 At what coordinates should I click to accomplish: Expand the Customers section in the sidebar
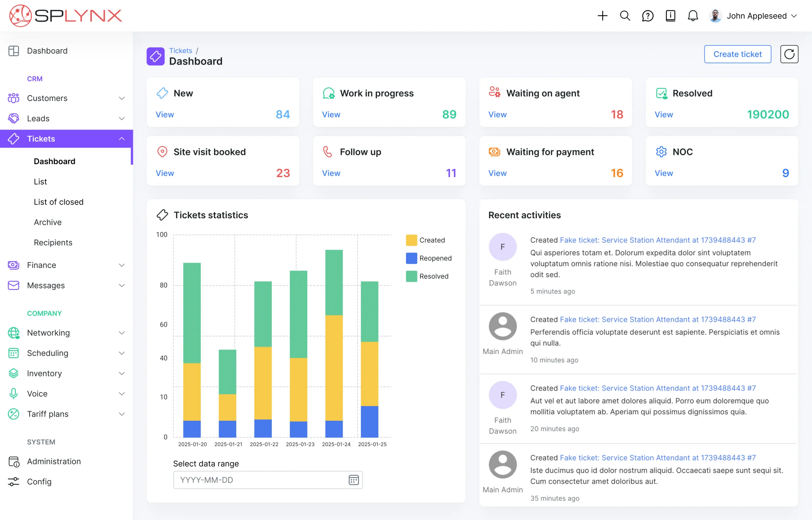click(x=121, y=98)
